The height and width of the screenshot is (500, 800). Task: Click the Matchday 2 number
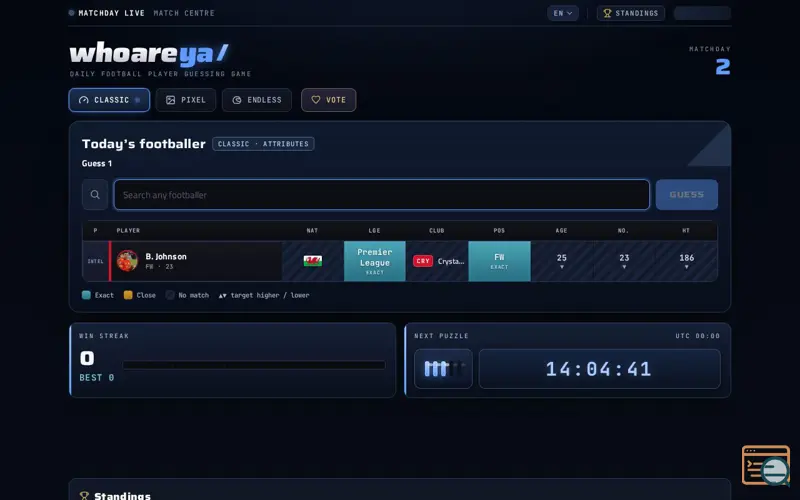coord(722,67)
